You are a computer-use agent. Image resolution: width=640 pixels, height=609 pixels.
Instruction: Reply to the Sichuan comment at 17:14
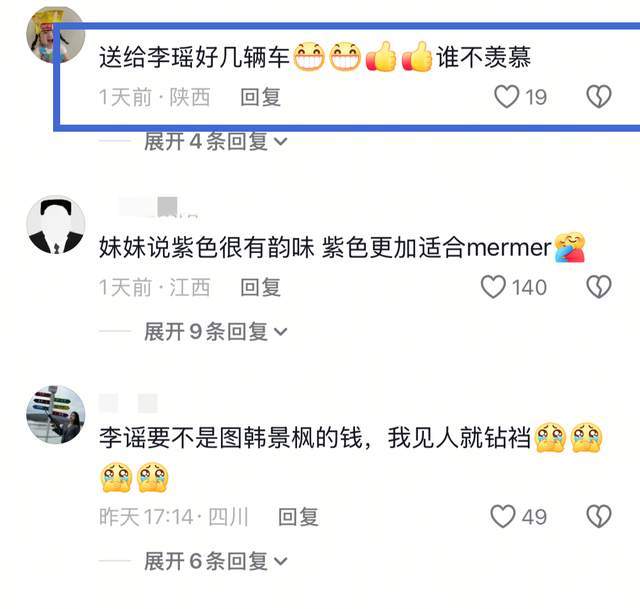pos(298,517)
